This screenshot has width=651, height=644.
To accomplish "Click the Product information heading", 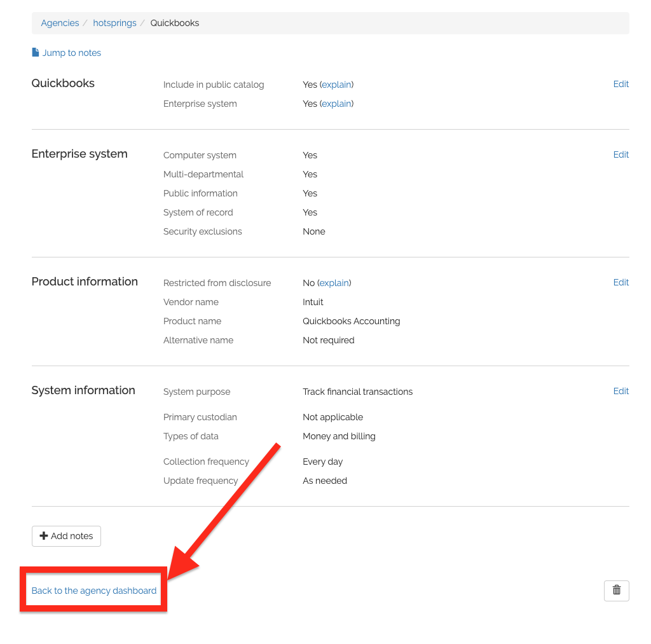I will [x=85, y=282].
